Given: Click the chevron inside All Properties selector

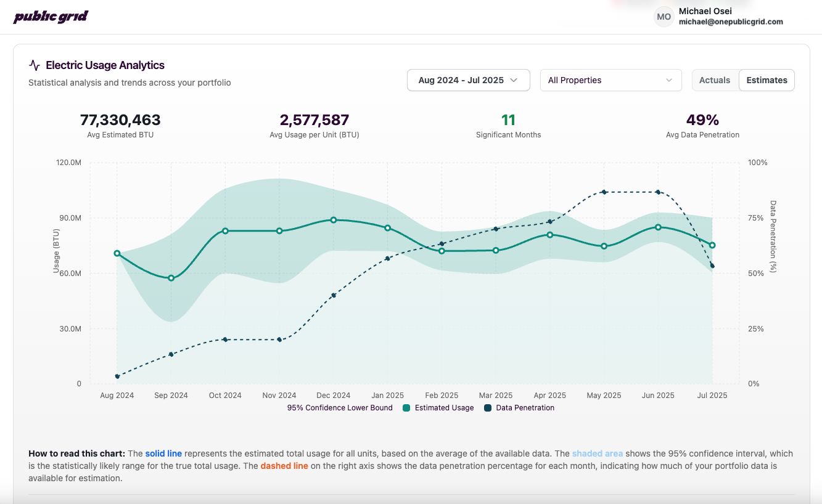Looking at the screenshot, I should (x=668, y=80).
